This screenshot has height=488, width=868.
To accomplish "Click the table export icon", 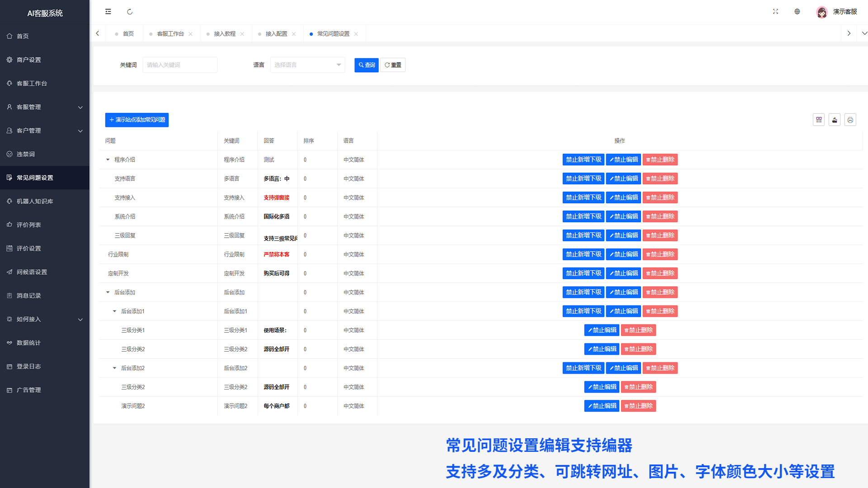I will coord(835,120).
